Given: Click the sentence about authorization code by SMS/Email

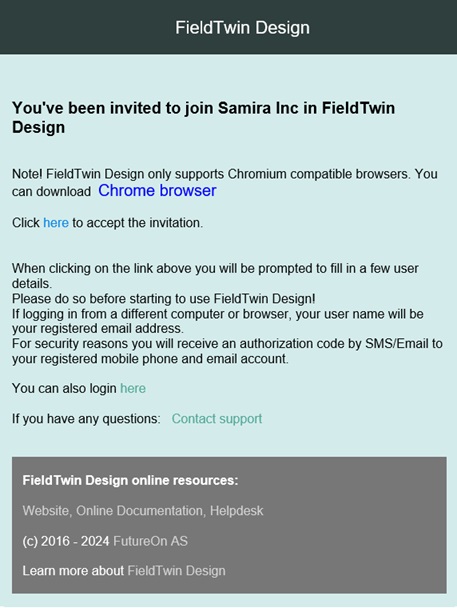Looking at the screenshot, I should click(227, 351).
